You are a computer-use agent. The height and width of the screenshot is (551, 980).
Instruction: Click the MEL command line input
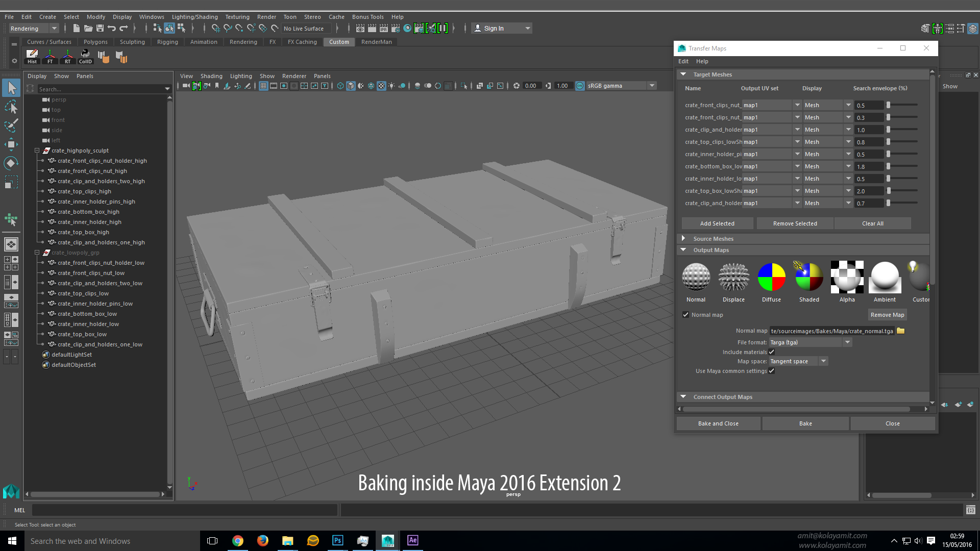coord(185,510)
